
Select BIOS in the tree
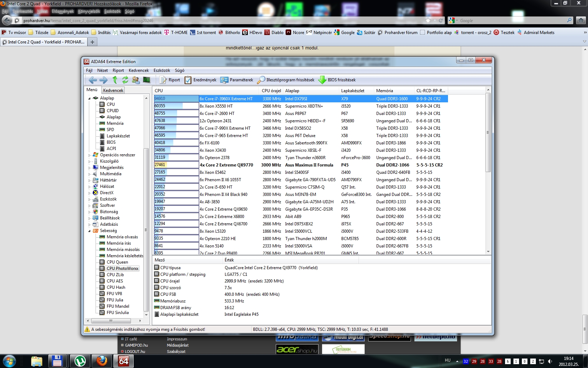pyautogui.click(x=111, y=142)
